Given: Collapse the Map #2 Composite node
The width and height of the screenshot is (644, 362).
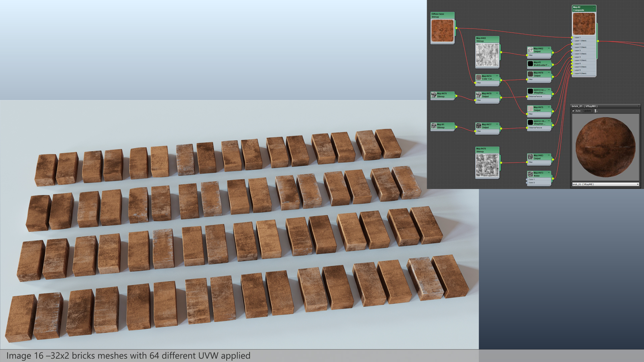Looking at the screenshot, I should [x=594, y=7].
